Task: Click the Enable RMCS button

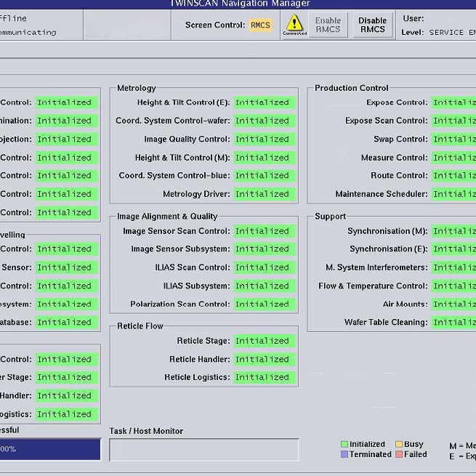Action: 328,25
